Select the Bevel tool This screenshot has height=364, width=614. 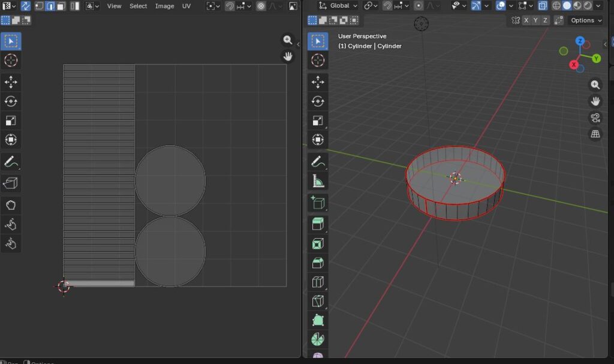[318, 263]
